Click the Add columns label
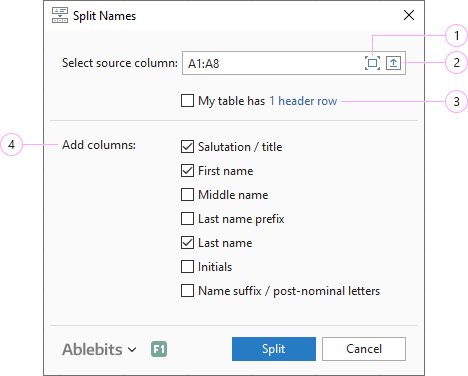 point(99,145)
